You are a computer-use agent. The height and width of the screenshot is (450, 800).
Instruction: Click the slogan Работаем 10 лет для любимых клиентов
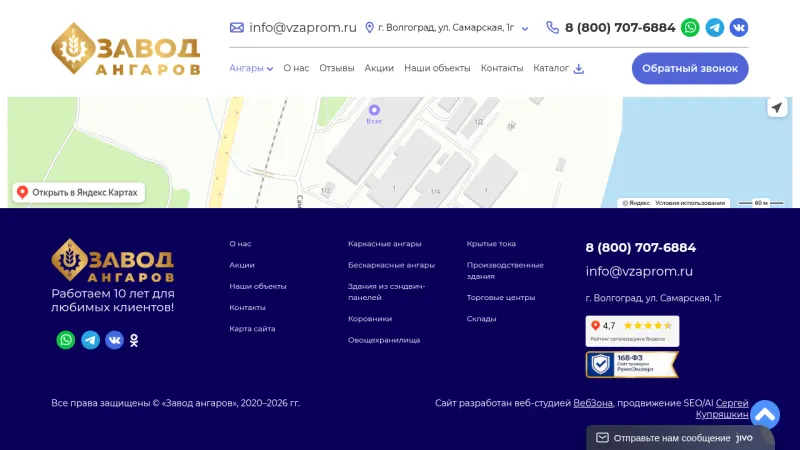(113, 301)
